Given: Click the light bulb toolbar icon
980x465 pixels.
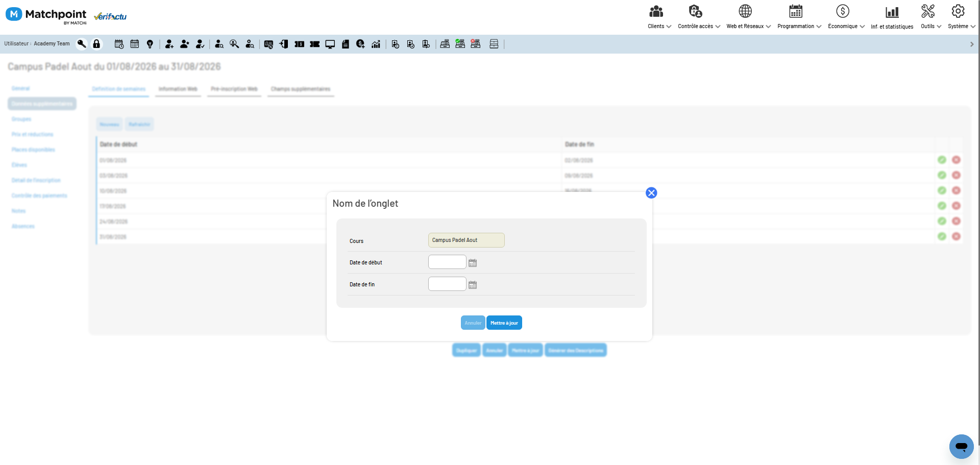Looking at the screenshot, I should point(150,44).
